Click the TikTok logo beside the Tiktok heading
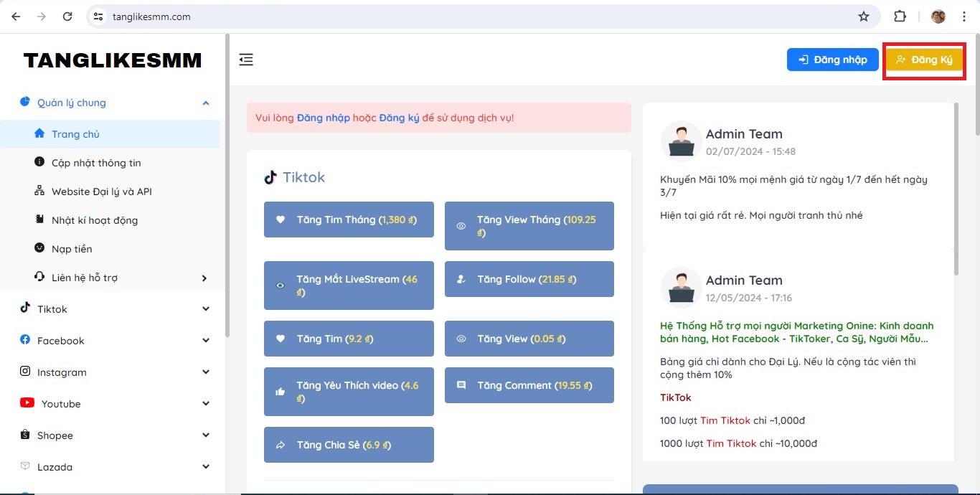 tap(270, 177)
